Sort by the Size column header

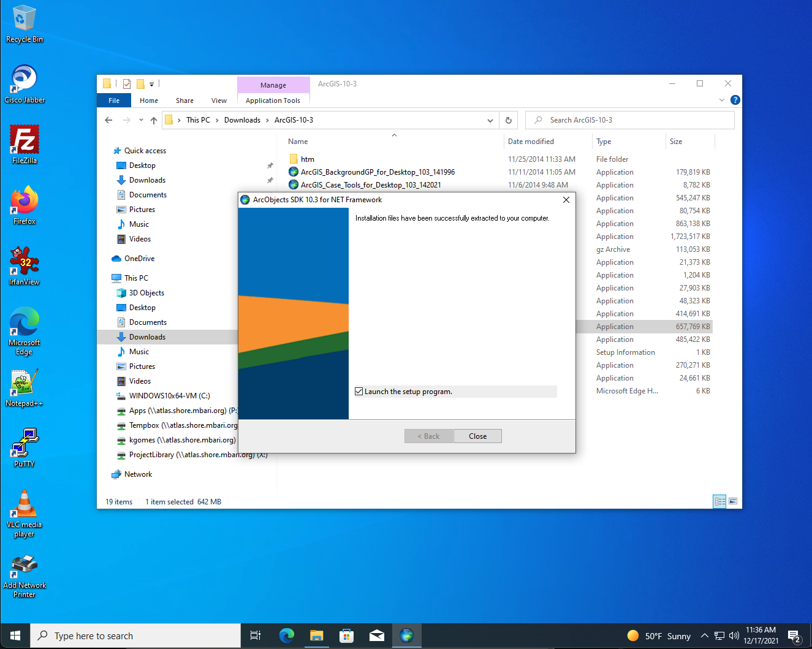point(676,142)
